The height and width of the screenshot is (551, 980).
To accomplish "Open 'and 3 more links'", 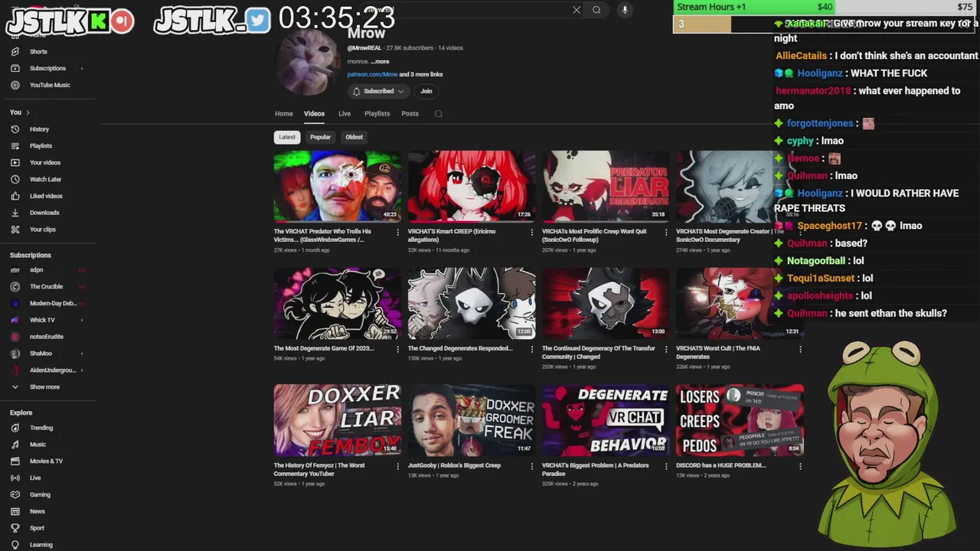I will click(x=421, y=74).
